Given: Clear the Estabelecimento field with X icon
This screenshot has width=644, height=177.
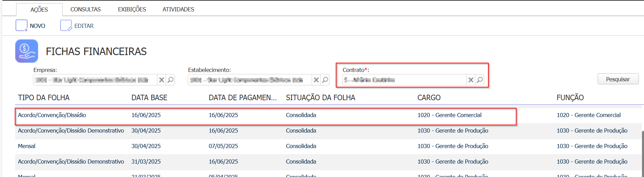Looking at the screenshot, I should 316,80.
